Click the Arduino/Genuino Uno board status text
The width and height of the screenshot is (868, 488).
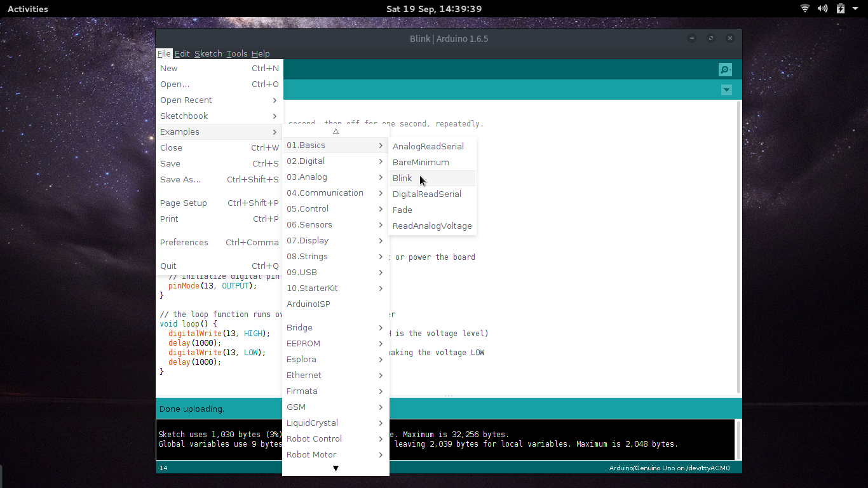point(669,468)
